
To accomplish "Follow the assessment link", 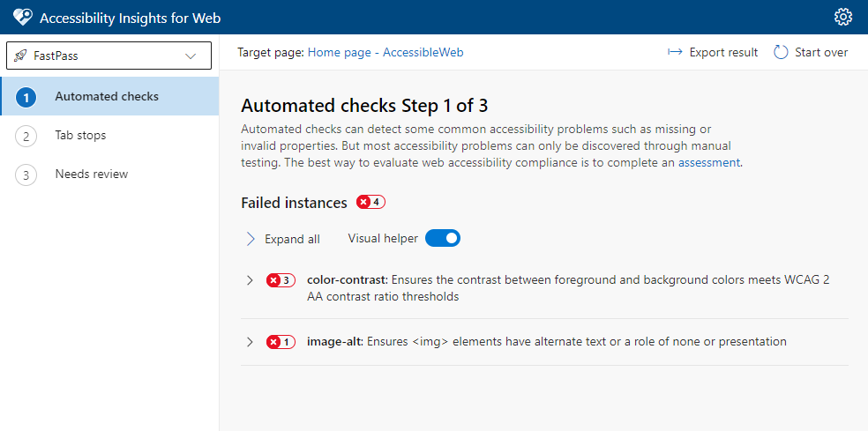I will pyautogui.click(x=708, y=163).
